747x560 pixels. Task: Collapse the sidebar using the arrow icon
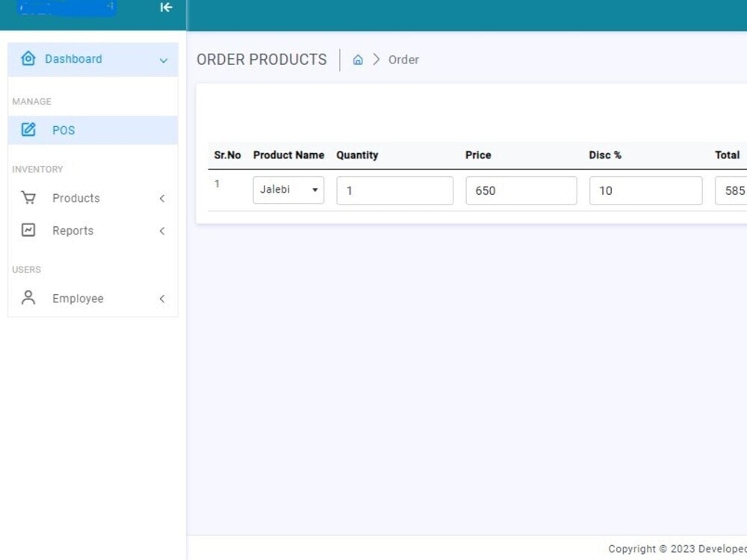pos(166,7)
